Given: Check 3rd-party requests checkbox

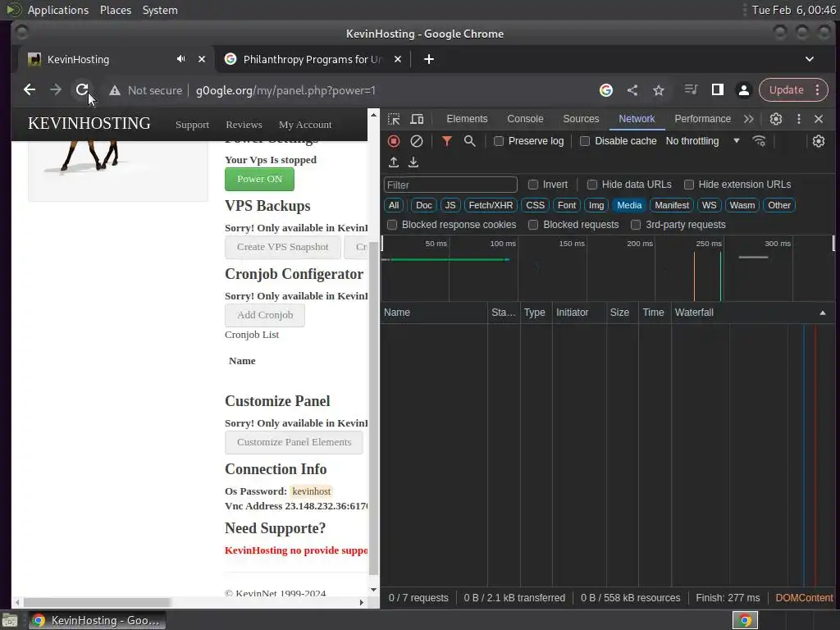Looking at the screenshot, I should (636, 225).
